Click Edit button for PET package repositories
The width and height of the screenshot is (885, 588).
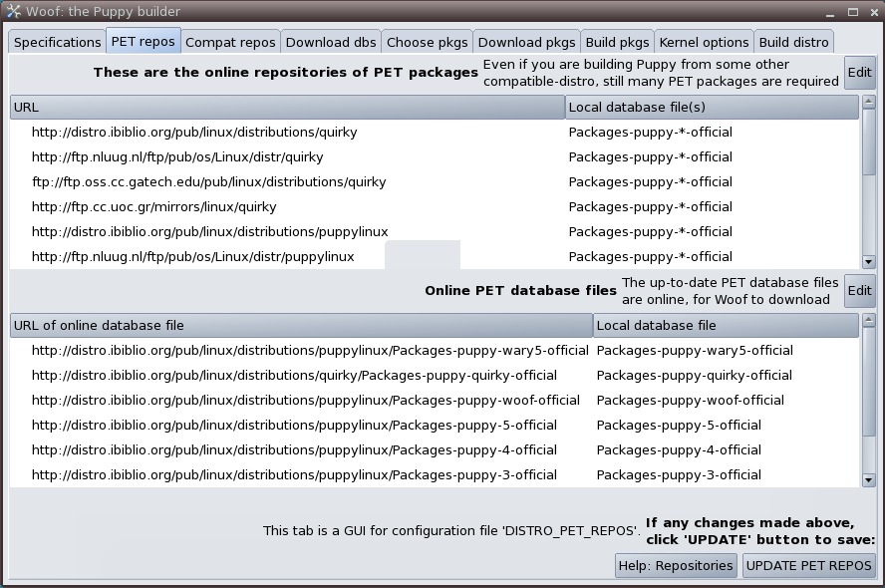[x=859, y=72]
